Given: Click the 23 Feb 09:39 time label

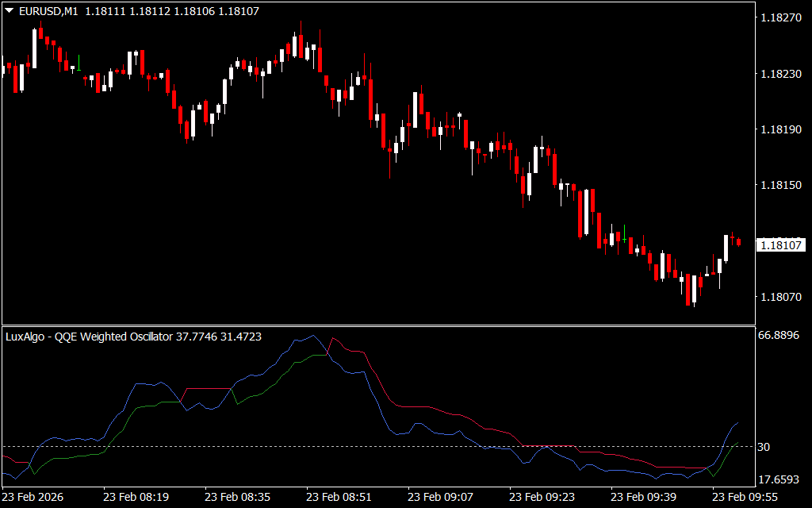Looking at the screenshot, I should pos(645,497).
